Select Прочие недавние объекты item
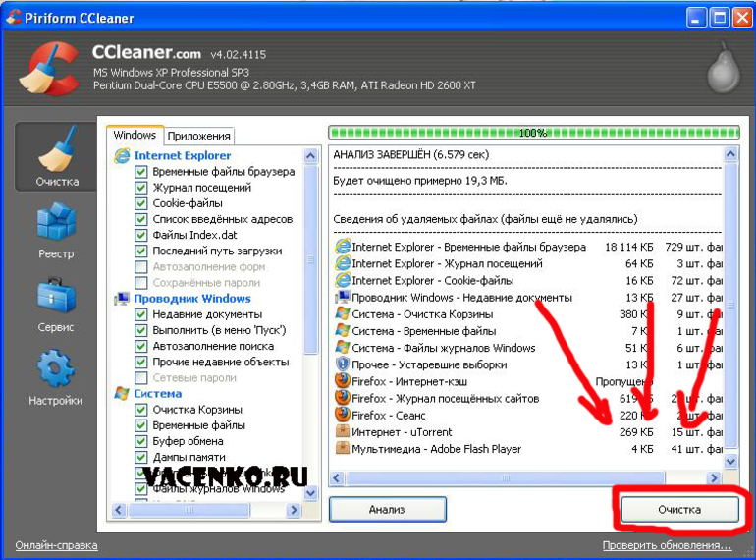This screenshot has height=560, width=756. pos(221,363)
